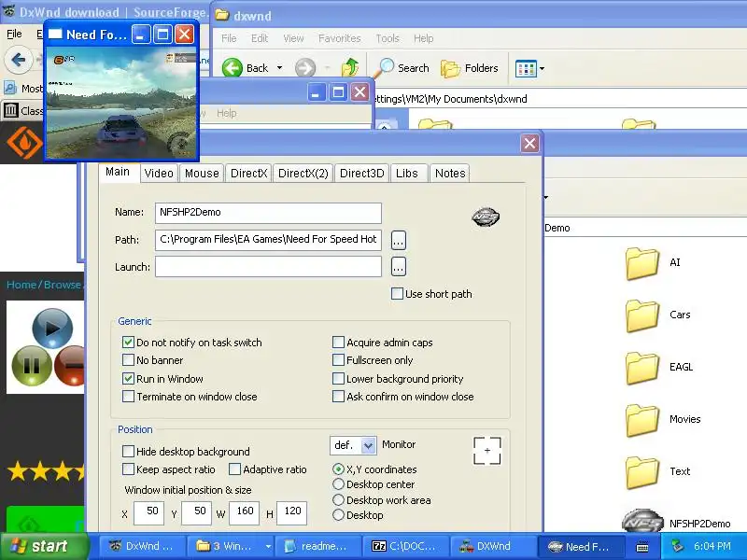
Task: Select X,Y coordinates radio button
Action: coord(338,469)
